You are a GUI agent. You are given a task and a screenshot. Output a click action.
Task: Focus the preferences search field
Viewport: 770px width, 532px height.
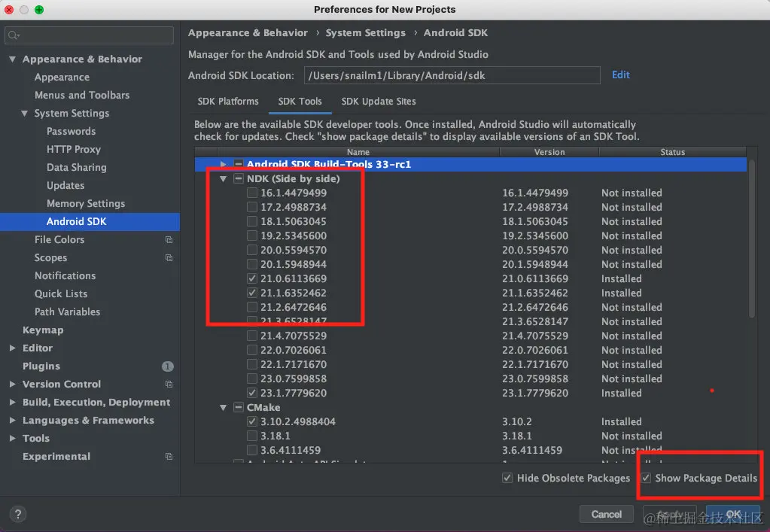89,35
